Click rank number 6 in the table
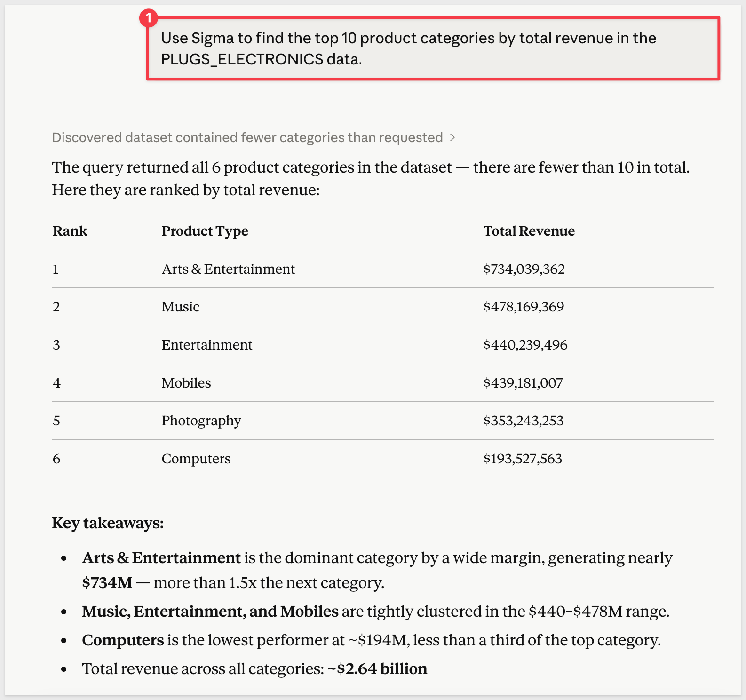746x700 pixels. click(56, 459)
